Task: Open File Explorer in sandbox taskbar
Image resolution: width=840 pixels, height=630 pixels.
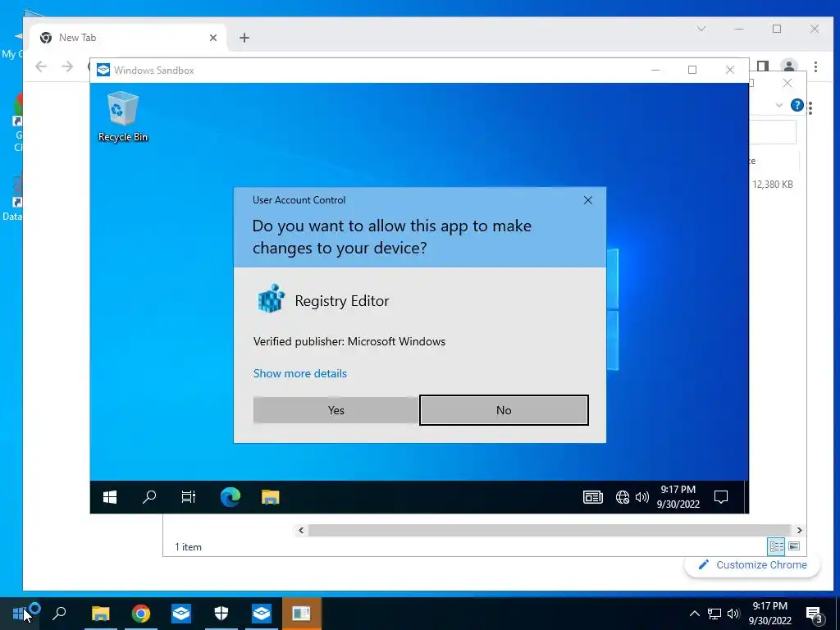Action: tap(271, 497)
